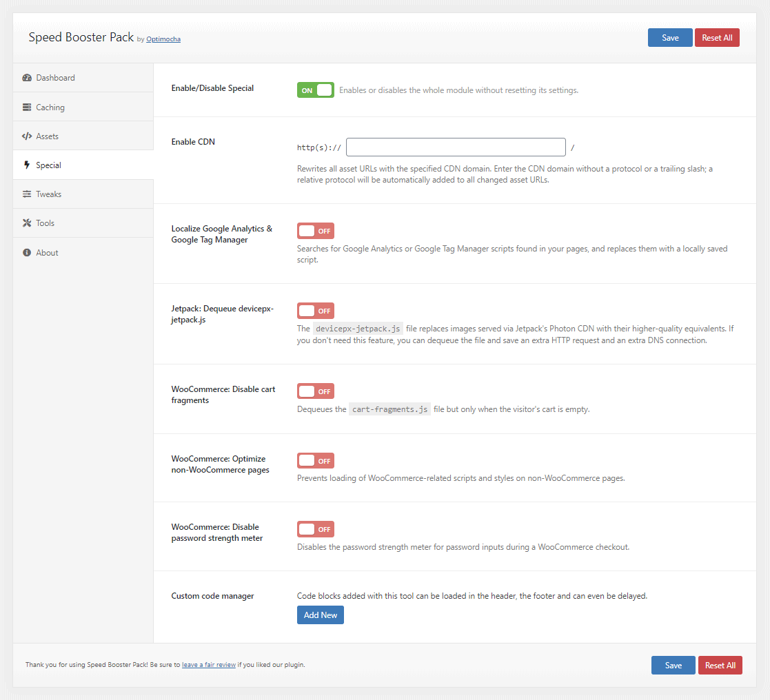The width and height of the screenshot is (770, 700).
Task: Enable Jetpack dequeue devicepx-jetpack.js toggle
Action: [x=316, y=311]
